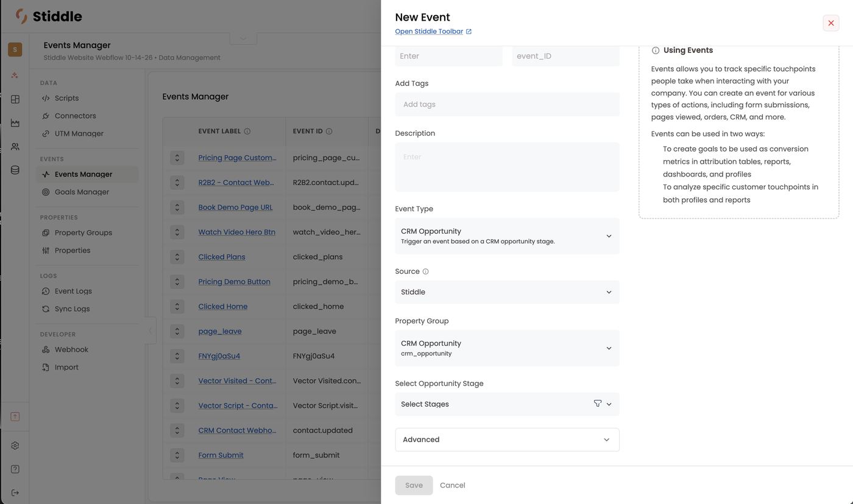
Task: Open the Form Submit event link
Action: click(x=221, y=455)
